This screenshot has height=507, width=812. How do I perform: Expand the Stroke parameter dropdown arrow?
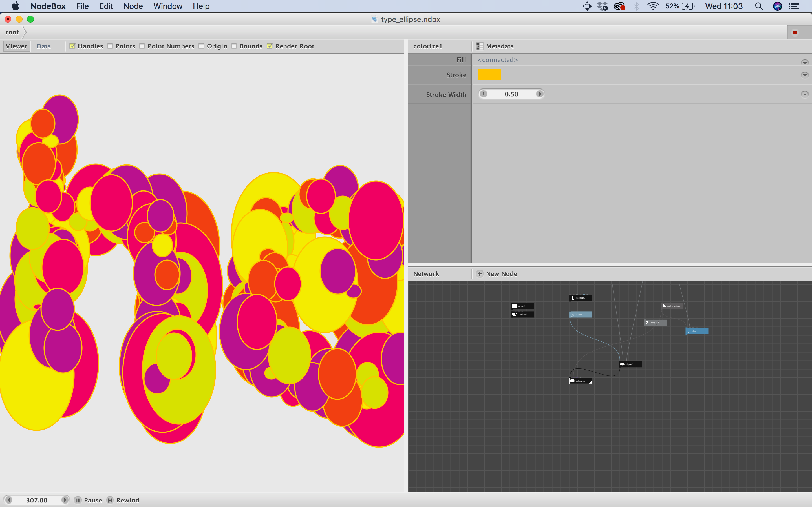(x=805, y=75)
